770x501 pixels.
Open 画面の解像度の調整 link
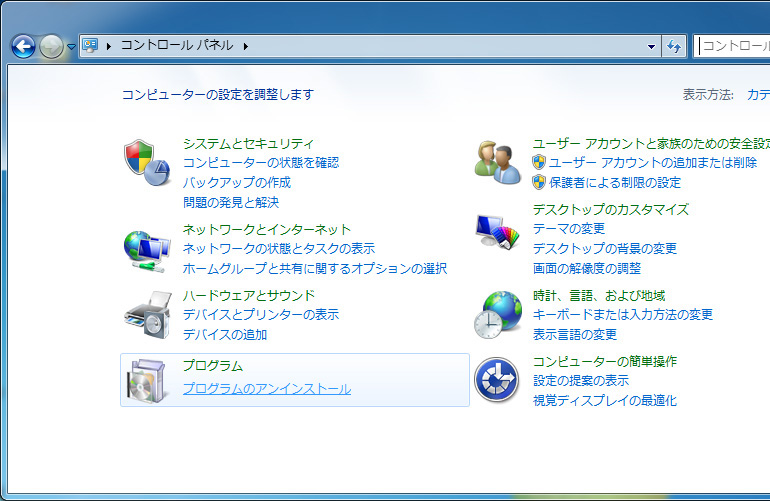(587, 268)
